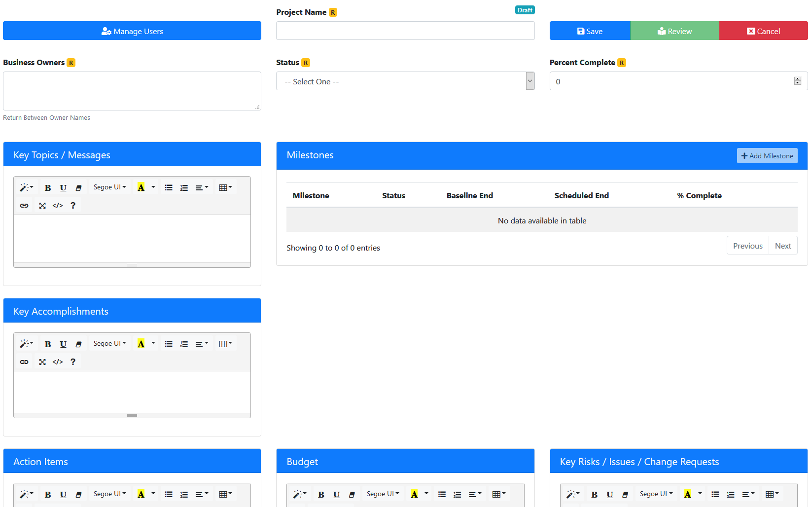This screenshot has width=812, height=507.
Task: Toggle bold in Key Accomplishments editor
Action: coord(48,344)
